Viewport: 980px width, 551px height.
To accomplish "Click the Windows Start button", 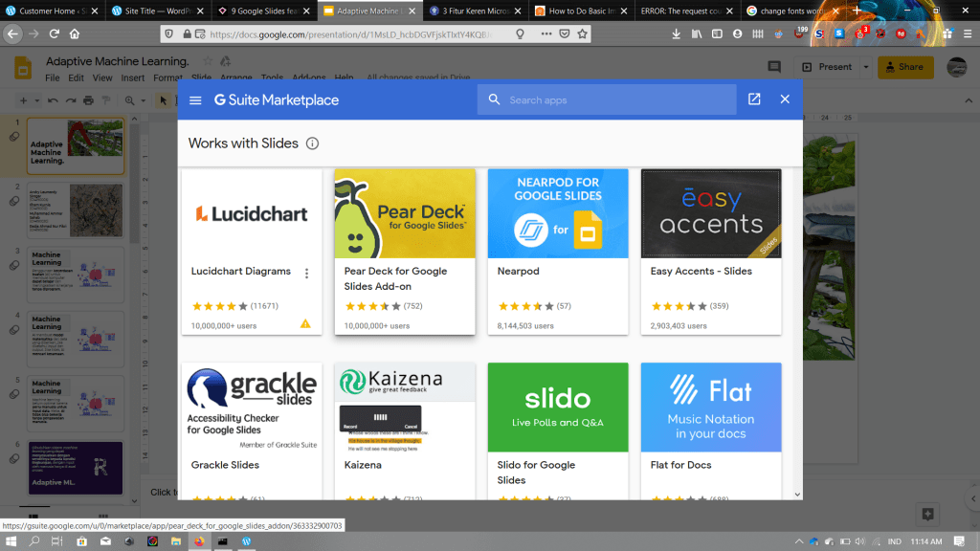I will pyautogui.click(x=11, y=540).
